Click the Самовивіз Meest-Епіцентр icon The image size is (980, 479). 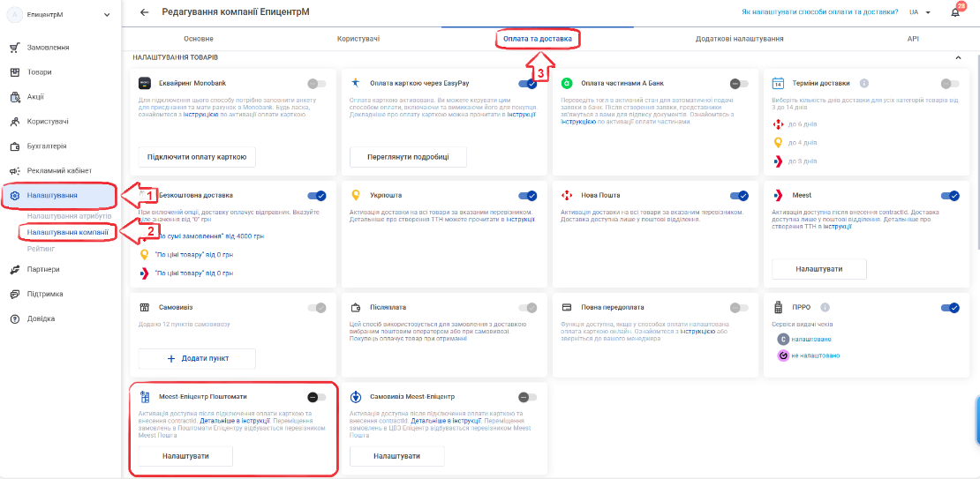[357, 396]
